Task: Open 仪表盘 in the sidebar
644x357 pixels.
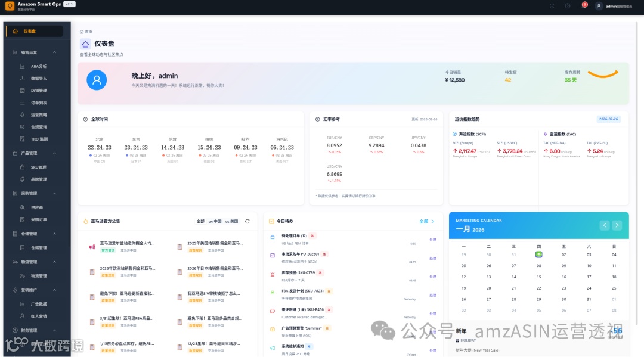Action: coord(35,31)
